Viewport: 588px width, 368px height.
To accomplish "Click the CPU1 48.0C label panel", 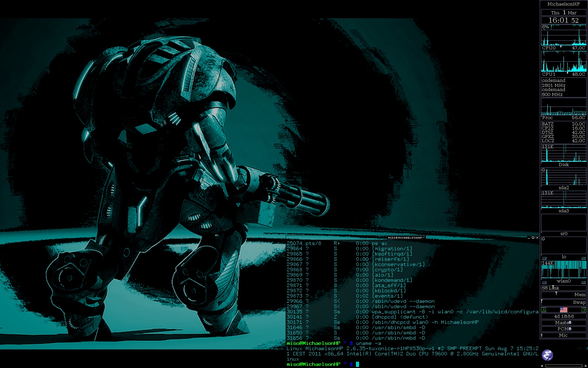I will point(563,74).
